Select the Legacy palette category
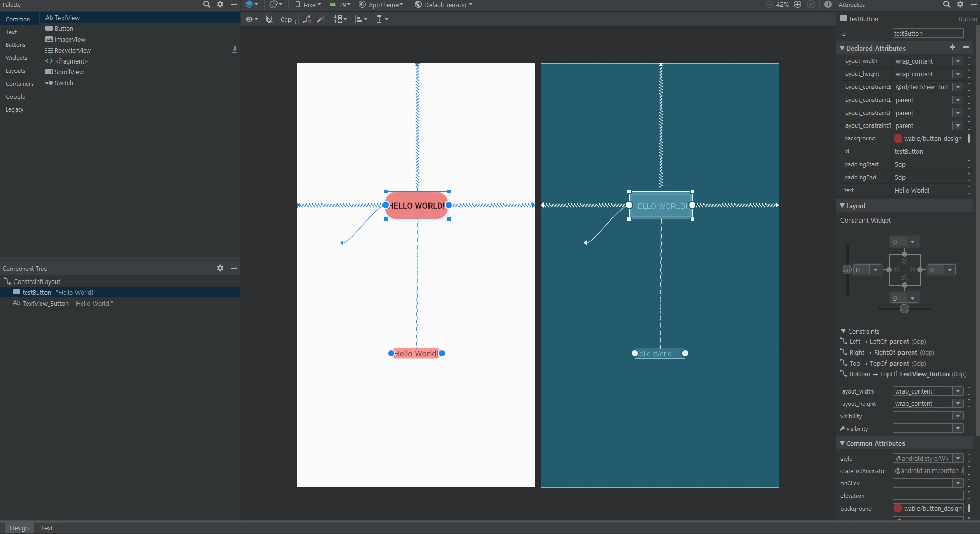The width and height of the screenshot is (980, 534). click(x=19, y=109)
